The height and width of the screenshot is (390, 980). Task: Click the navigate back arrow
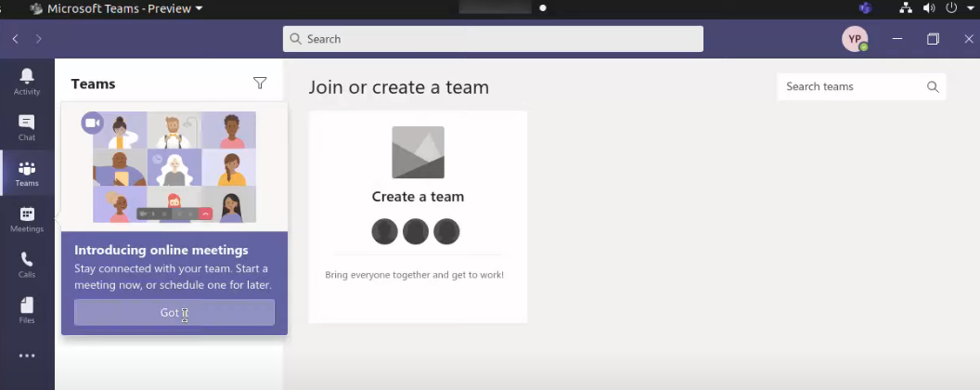coord(15,39)
